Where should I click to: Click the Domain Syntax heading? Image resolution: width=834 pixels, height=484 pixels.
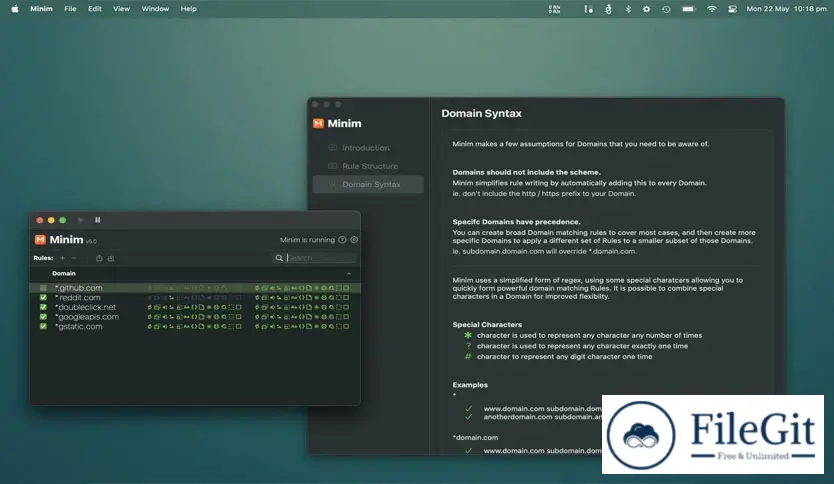pyautogui.click(x=481, y=113)
